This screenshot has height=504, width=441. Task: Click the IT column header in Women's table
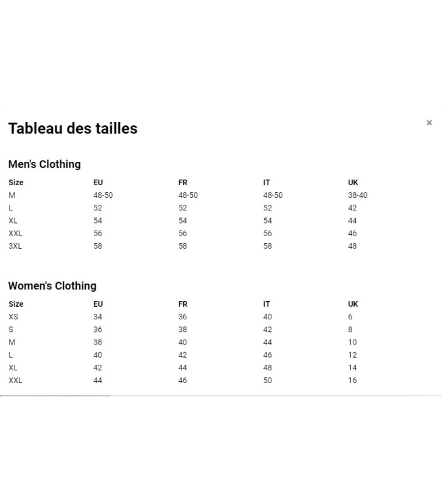pyautogui.click(x=266, y=304)
